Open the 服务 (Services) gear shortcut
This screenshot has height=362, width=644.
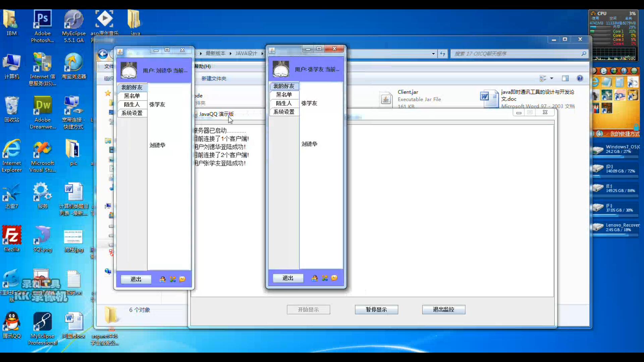coord(43,195)
